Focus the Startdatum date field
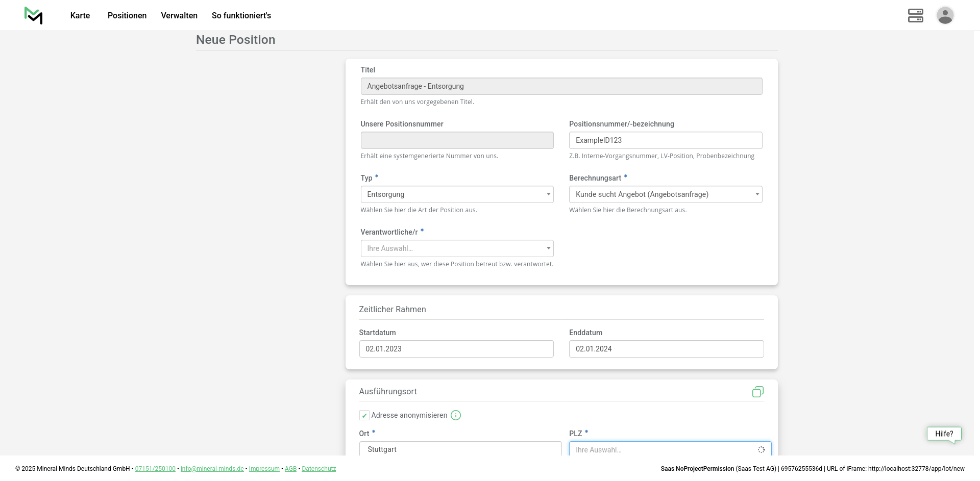Viewport: 980px width, 481px height. (456, 349)
